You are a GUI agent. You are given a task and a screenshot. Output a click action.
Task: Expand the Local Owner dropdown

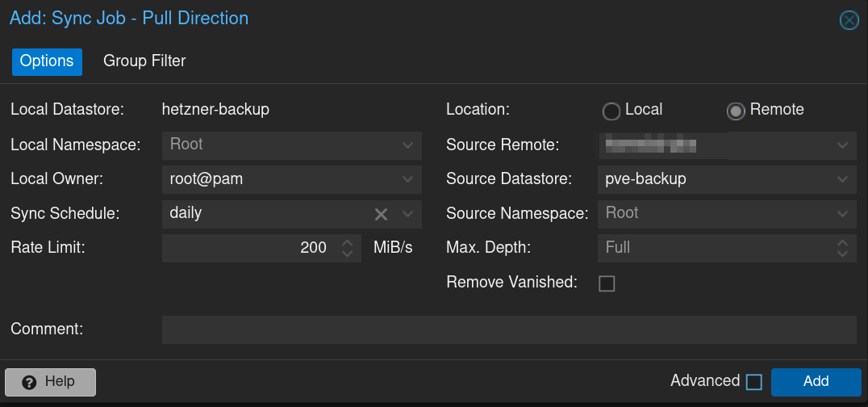coord(407,180)
